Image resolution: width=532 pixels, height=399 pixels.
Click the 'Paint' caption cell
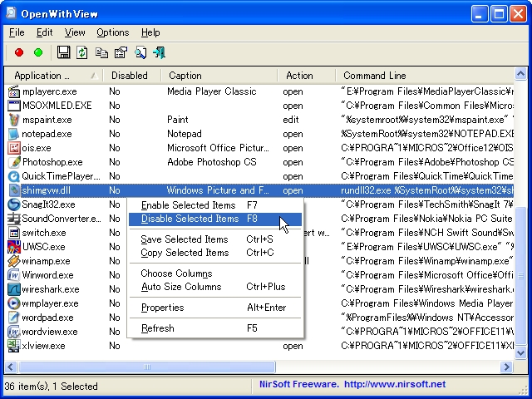[x=177, y=120]
